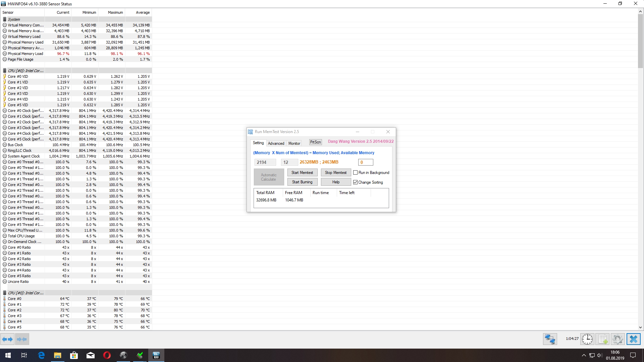Image resolution: width=644 pixels, height=362 pixels.
Task: Reset the sensor clock timer icon
Action: pyautogui.click(x=587, y=339)
